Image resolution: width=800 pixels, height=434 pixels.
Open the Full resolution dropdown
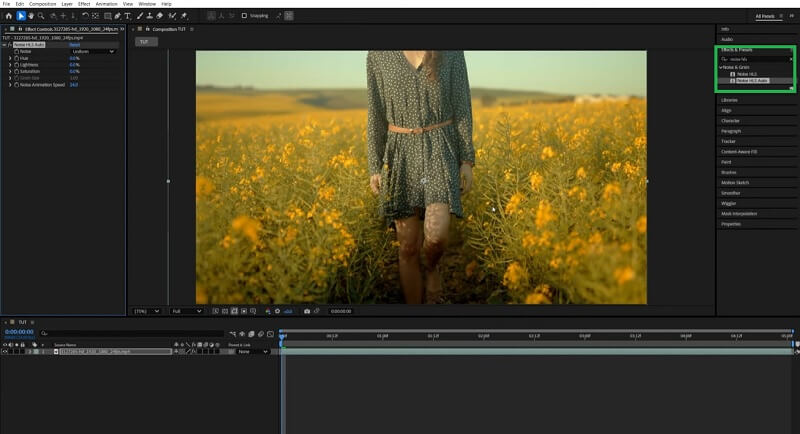click(x=186, y=311)
